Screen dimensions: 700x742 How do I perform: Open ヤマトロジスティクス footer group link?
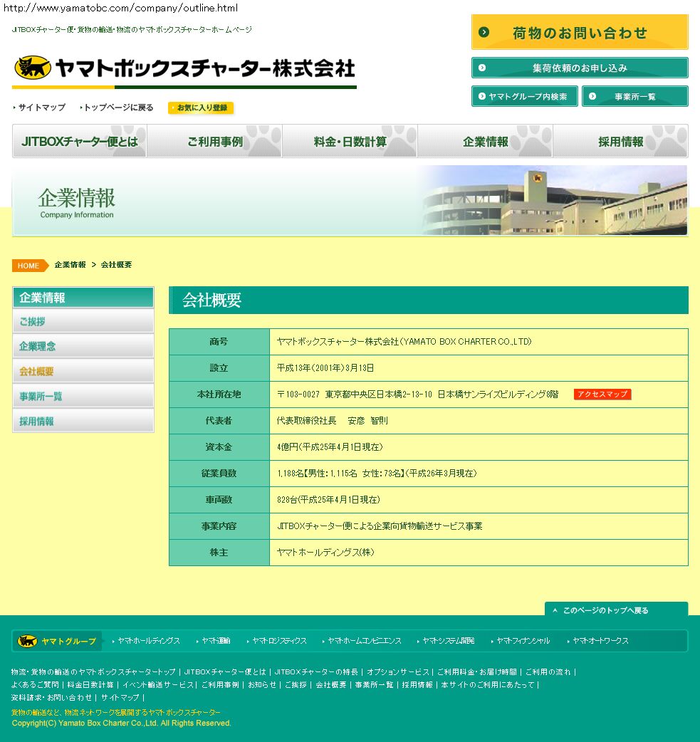pos(278,641)
